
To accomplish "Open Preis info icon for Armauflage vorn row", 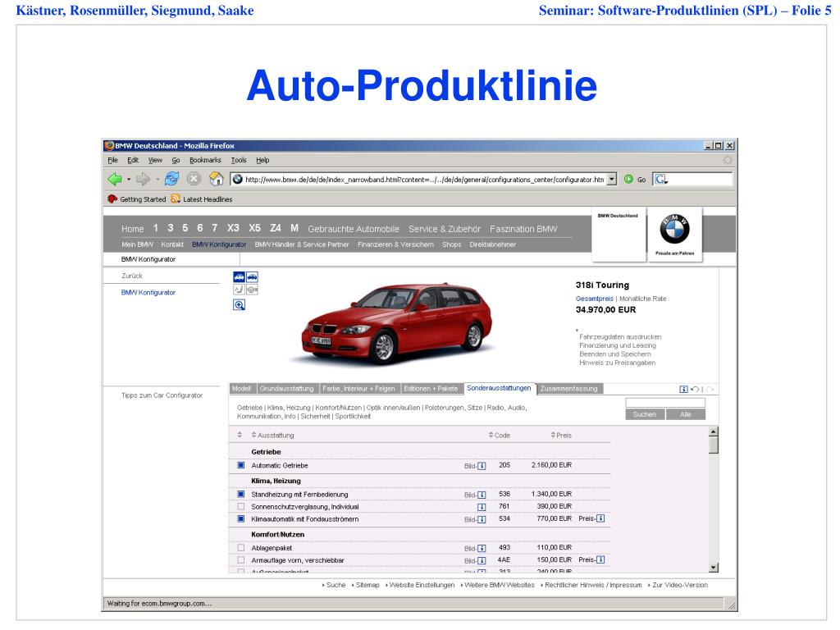I will [x=600, y=559].
